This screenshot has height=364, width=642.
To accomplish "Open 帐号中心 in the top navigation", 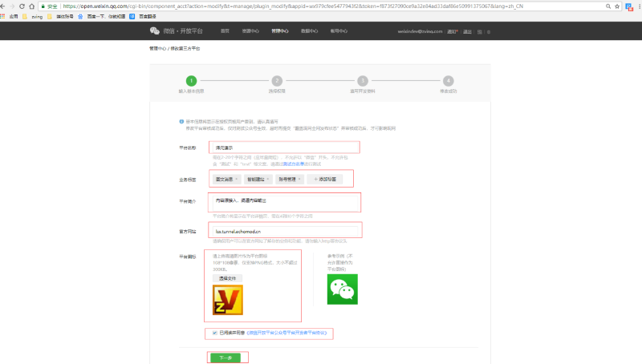I will [339, 31].
